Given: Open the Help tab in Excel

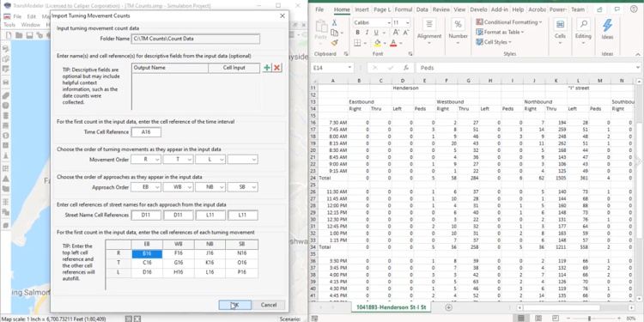Looking at the screenshot, I should click(518, 9).
